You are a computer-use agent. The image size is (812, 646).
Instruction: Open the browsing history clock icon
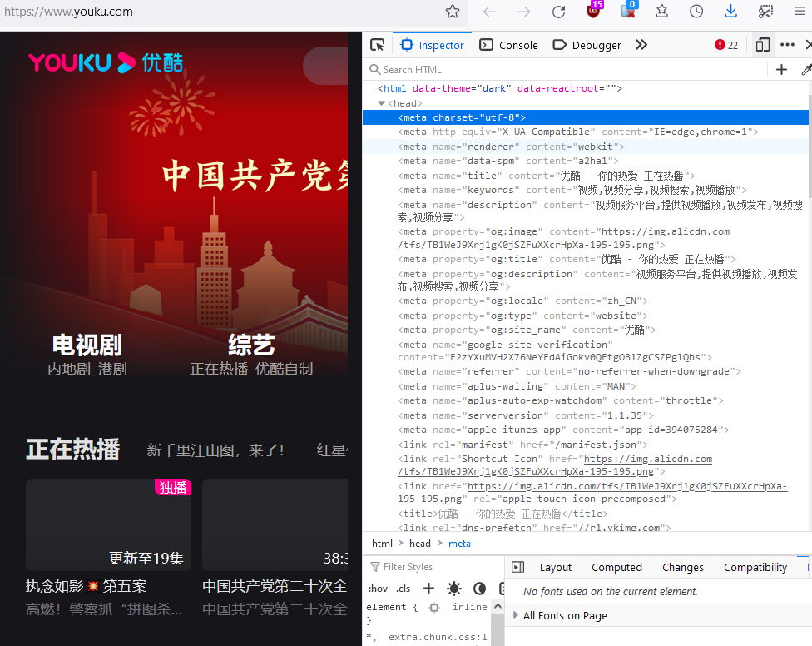(x=696, y=12)
